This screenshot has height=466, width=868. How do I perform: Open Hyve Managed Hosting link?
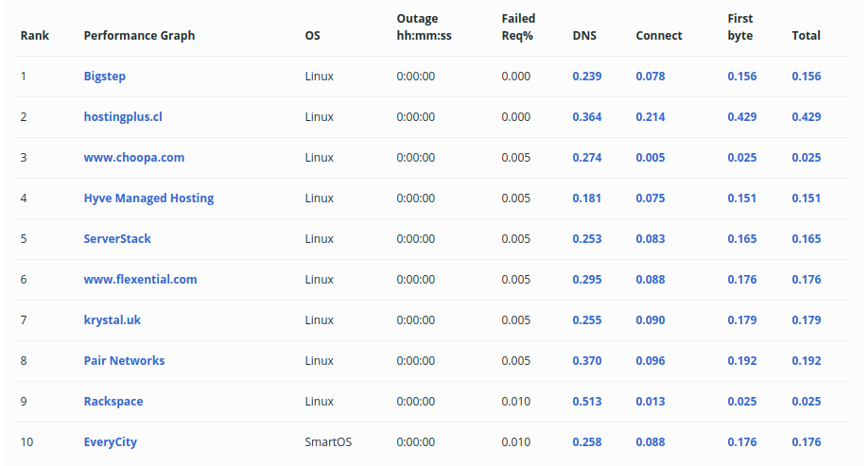(x=148, y=198)
